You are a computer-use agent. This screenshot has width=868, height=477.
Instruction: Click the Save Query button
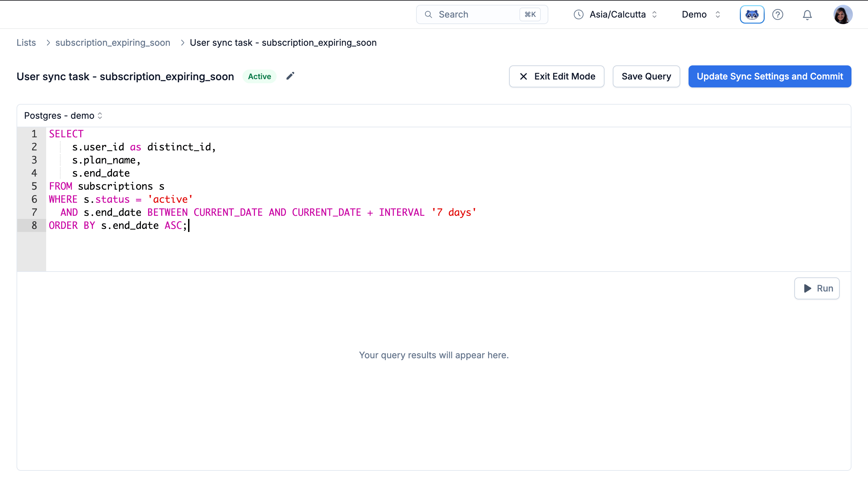pos(646,76)
